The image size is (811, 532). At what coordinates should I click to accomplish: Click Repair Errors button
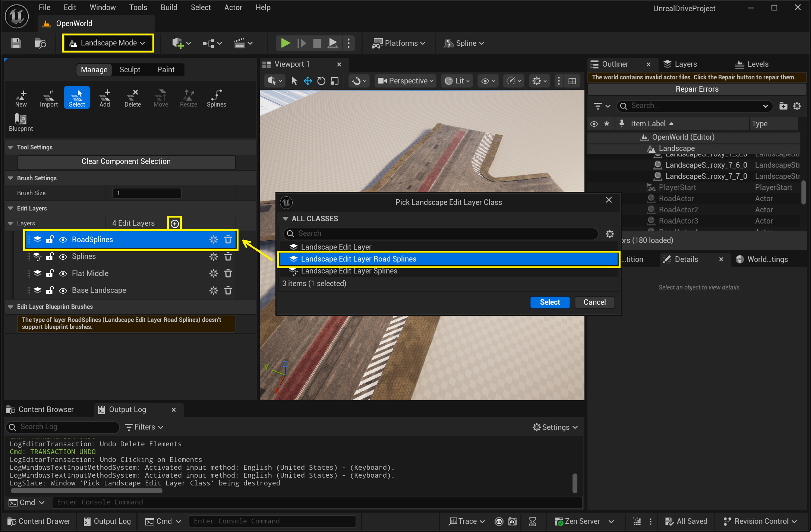[697, 89]
